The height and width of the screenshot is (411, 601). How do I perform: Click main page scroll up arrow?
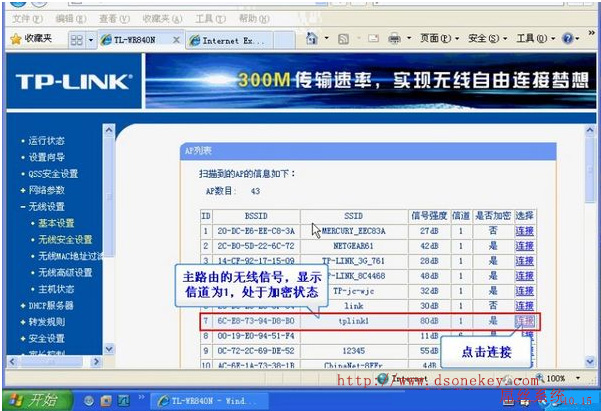click(590, 130)
